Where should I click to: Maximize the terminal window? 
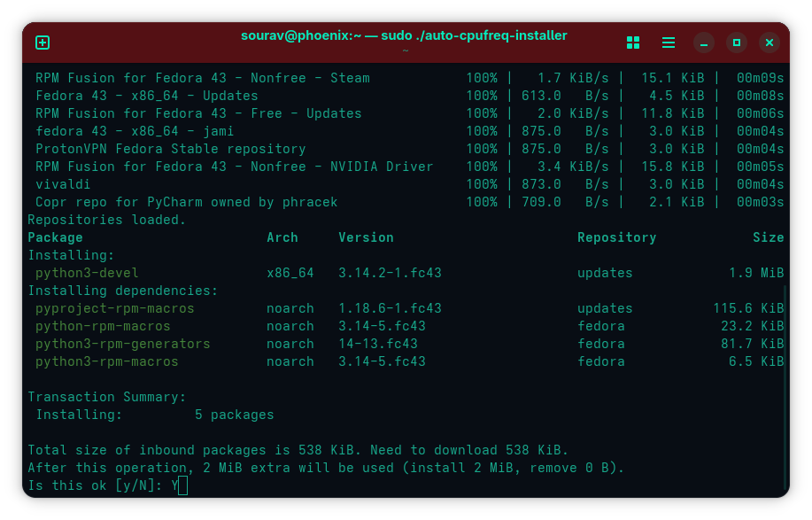click(737, 43)
